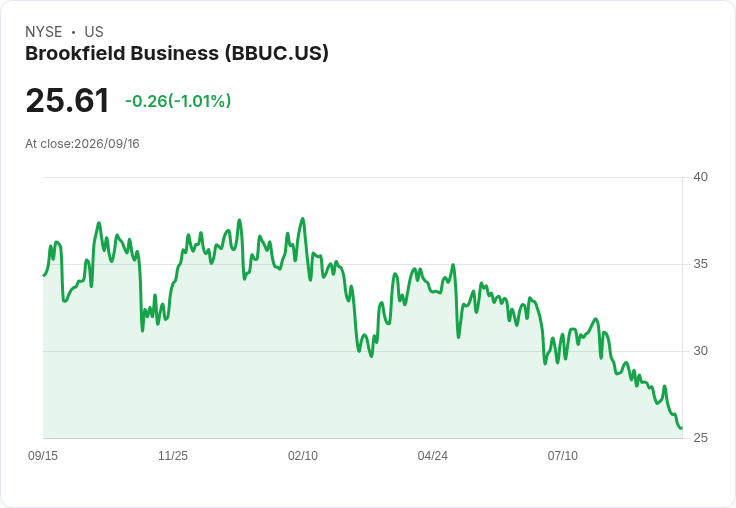Viewport: 736px width, 508px height.
Task: Click the NYSE exchange label
Action: 44,32
